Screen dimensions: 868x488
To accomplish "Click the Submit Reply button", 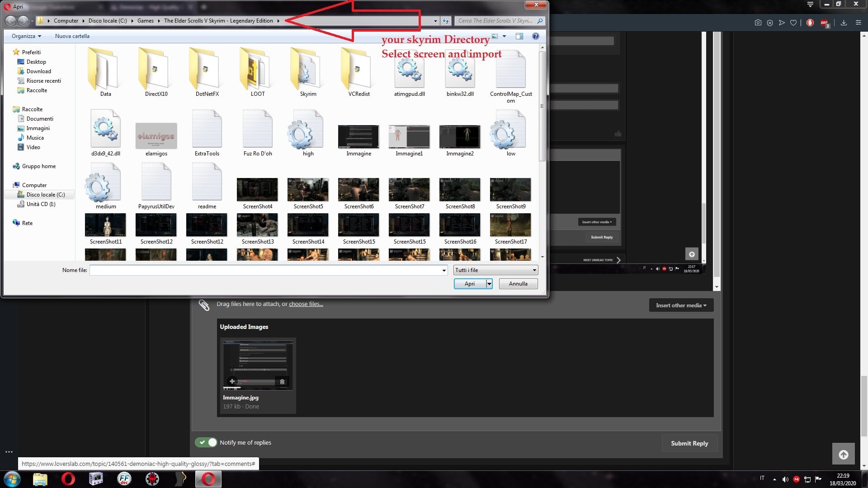I will tap(689, 443).
